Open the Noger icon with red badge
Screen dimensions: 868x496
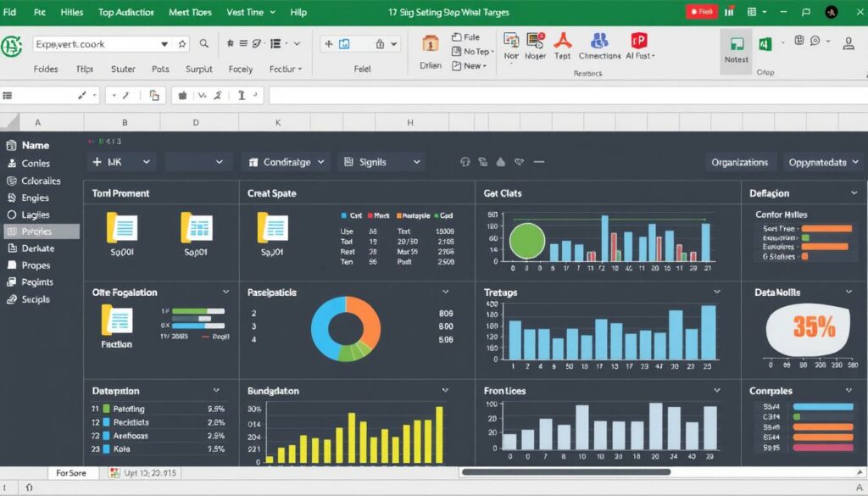pyautogui.click(x=536, y=40)
